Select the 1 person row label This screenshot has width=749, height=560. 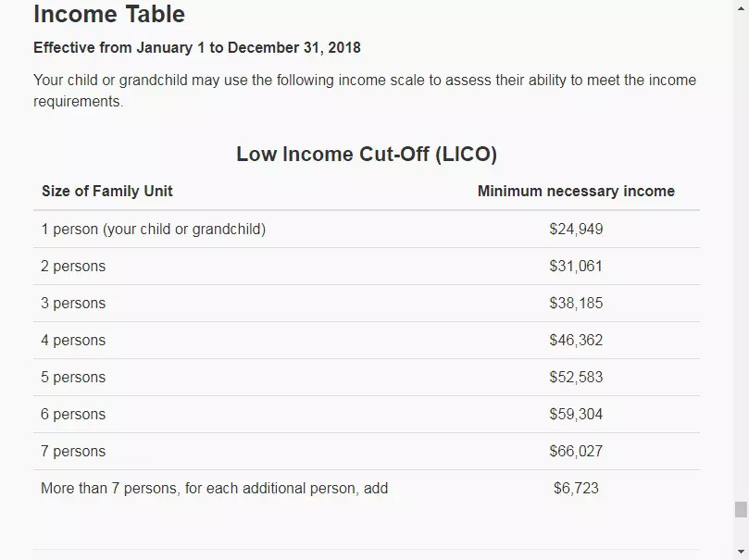154,229
